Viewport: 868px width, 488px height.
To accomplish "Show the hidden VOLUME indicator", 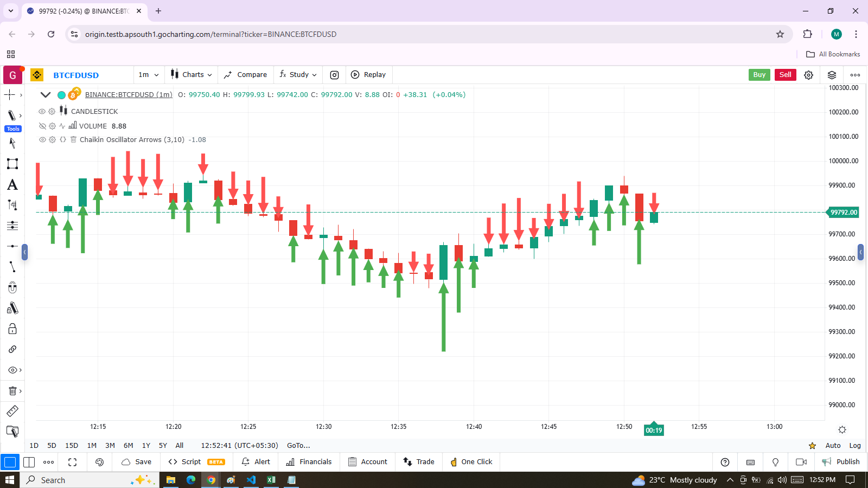I will (x=42, y=126).
